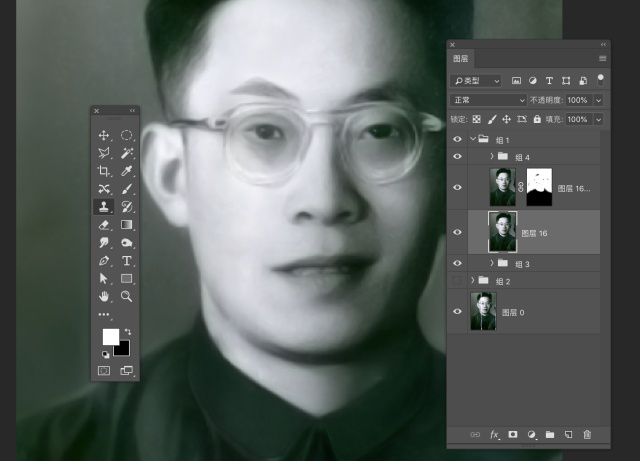Select the Horizontal Type tool

pyautogui.click(x=127, y=261)
